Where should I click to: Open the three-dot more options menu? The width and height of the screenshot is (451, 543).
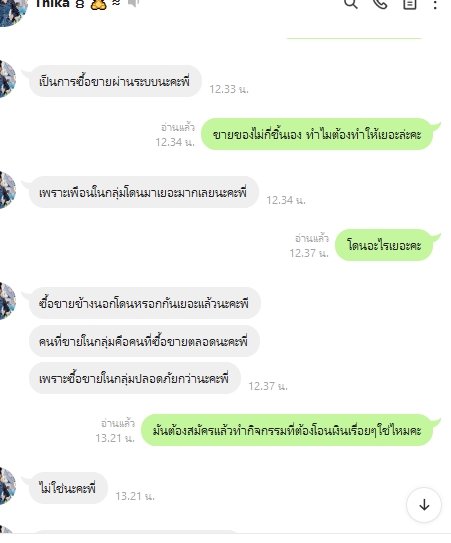pos(435,4)
